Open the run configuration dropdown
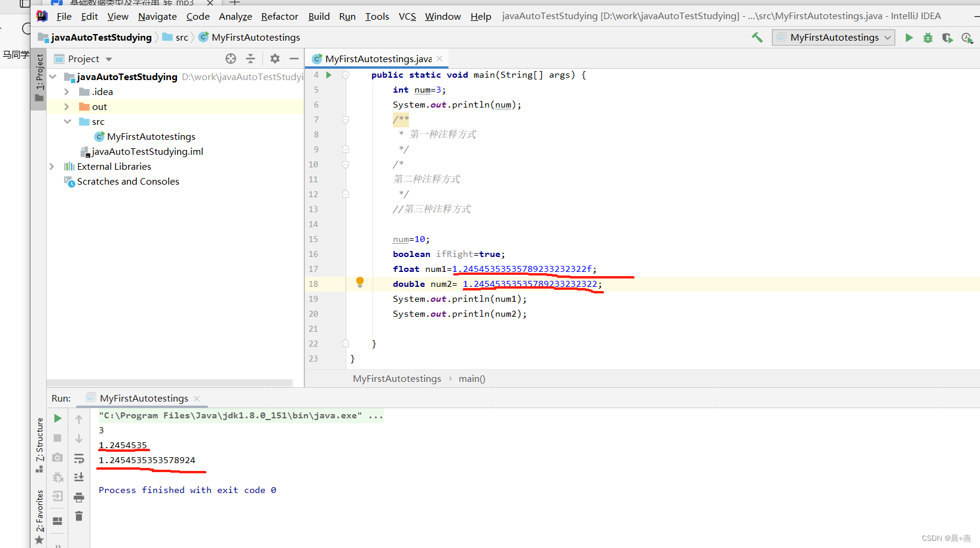Image resolution: width=980 pixels, height=548 pixels. click(834, 38)
